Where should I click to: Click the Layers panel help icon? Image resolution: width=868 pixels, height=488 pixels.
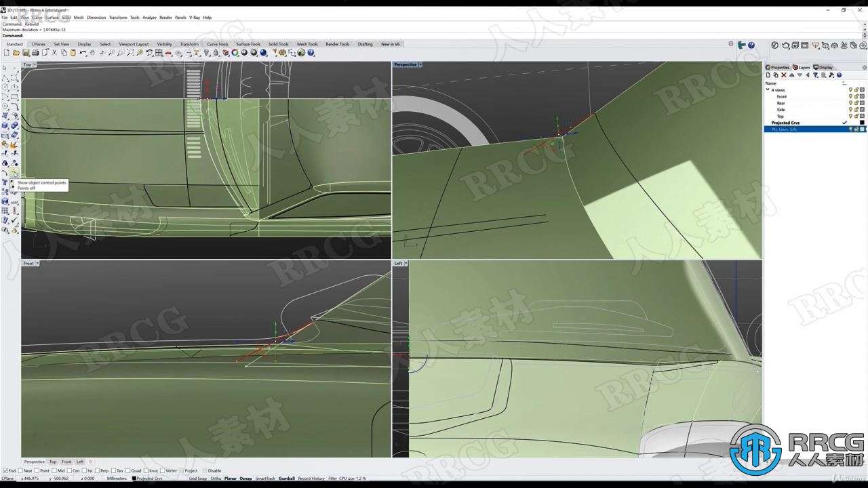coord(839,75)
